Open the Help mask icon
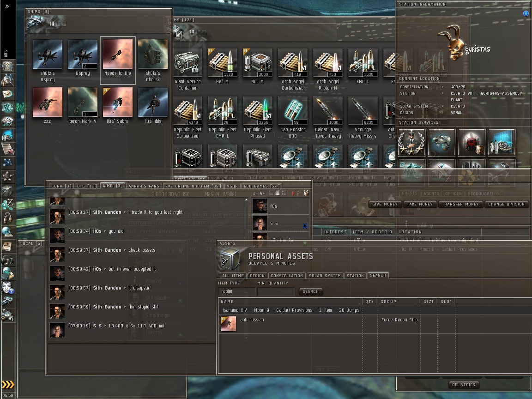 (7, 288)
